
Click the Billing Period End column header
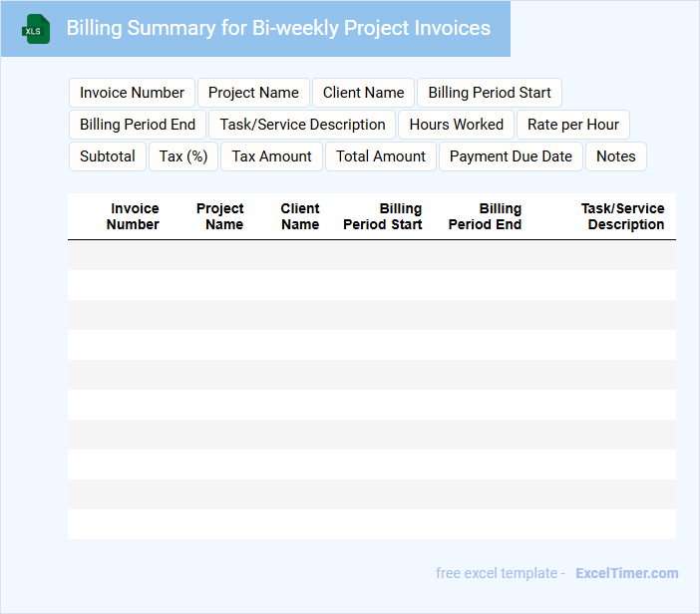point(485,216)
